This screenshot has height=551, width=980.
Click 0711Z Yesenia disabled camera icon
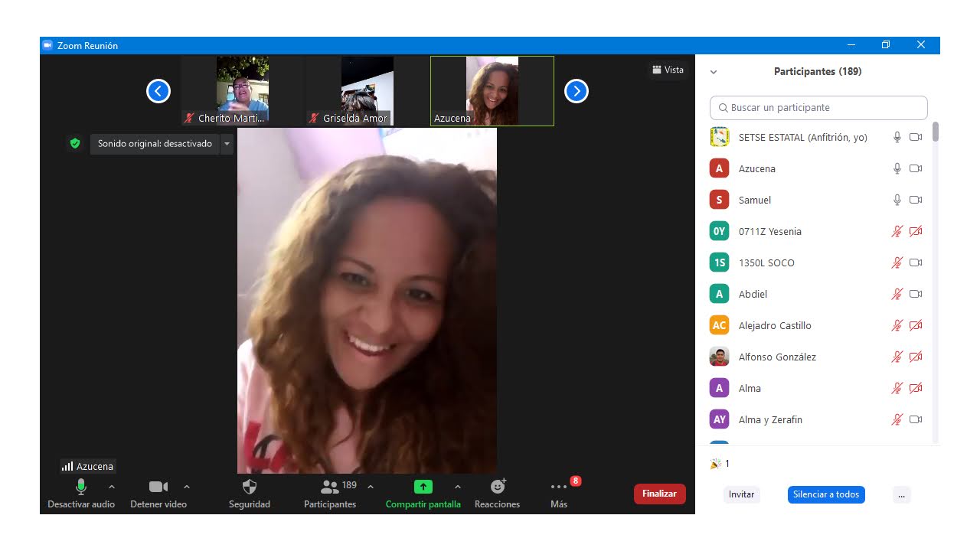coord(916,232)
